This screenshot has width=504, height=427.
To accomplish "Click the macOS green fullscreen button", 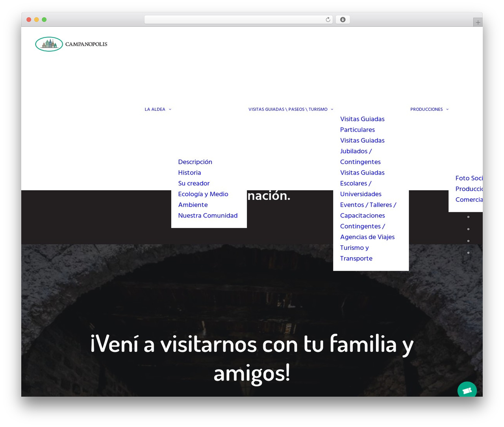I will (x=44, y=20).
